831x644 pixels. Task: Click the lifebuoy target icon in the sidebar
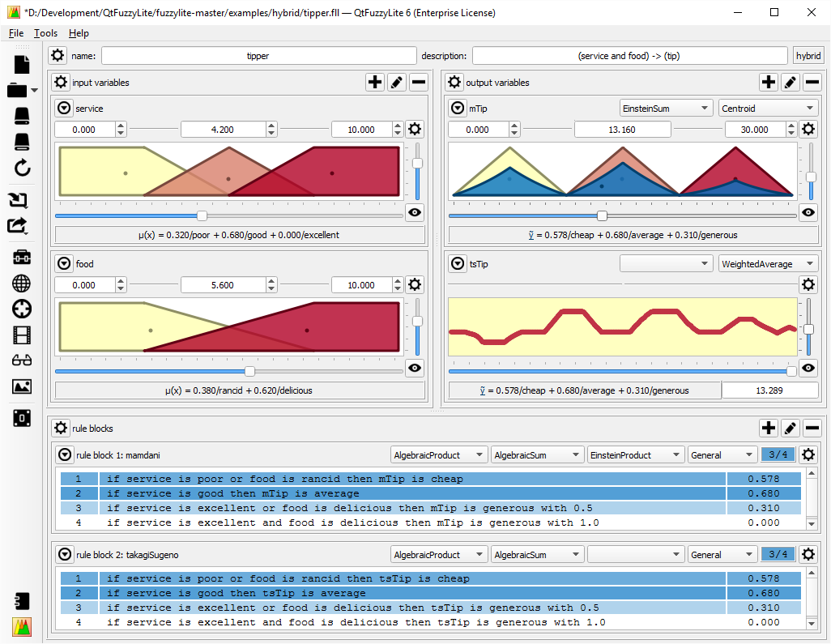pyautogui.click(x=22, y=309)
